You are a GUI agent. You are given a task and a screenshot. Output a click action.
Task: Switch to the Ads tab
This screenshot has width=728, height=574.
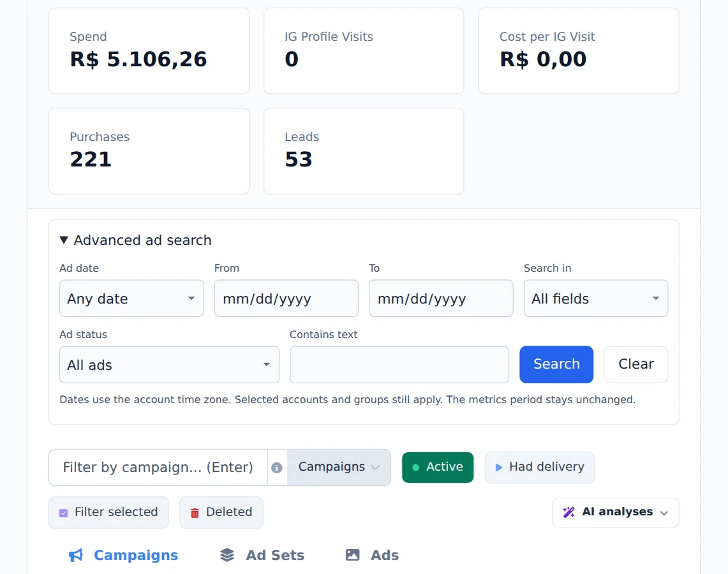coord(372,555)
